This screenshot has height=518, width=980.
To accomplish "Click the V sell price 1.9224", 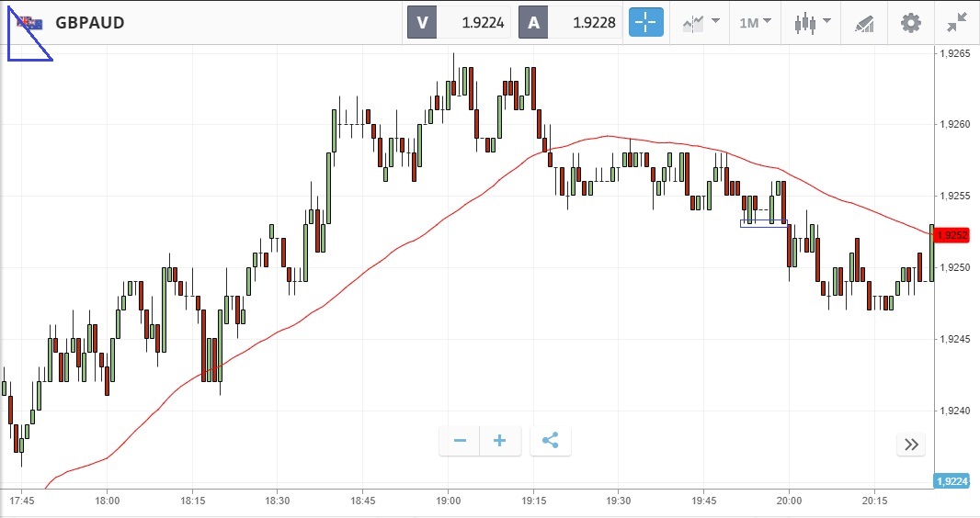I will point(460,22).
